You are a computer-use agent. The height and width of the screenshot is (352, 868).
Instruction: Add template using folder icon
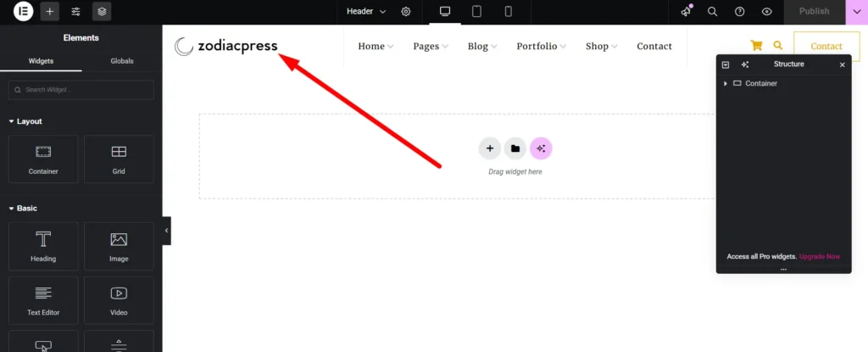515,148
